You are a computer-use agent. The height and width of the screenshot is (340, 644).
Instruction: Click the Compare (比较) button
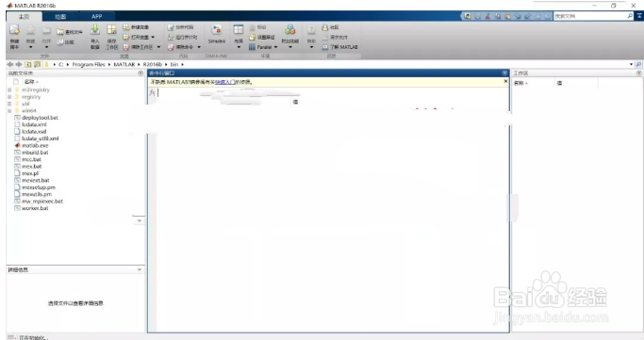(65, 41)
